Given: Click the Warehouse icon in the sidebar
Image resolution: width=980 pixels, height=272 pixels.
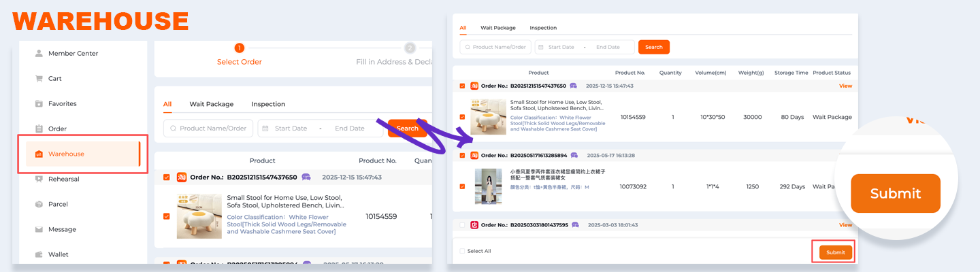Looking at the screenshot, I should tap(39, 154).
